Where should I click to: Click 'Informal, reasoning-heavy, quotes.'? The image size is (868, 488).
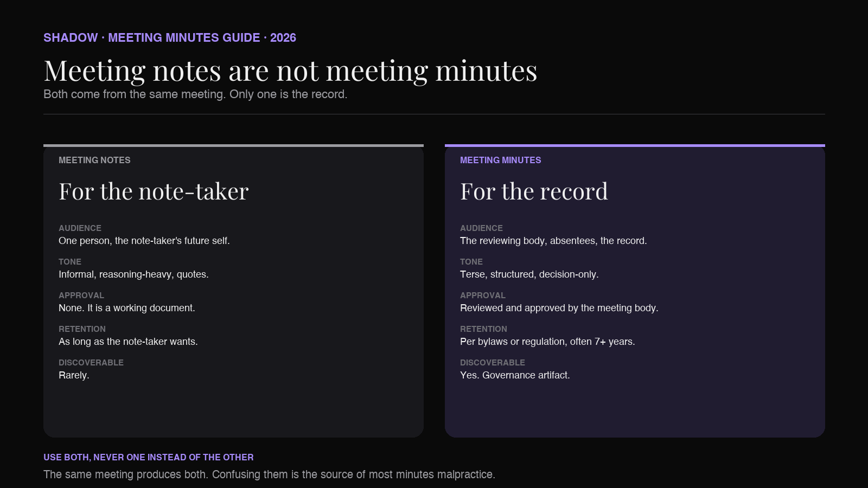point(133,274)
